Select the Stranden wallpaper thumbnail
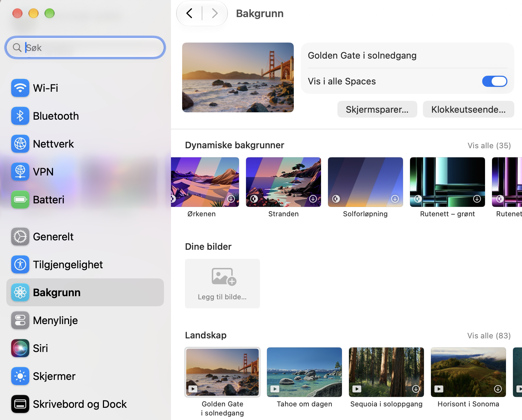This screenshot has width=522, height=420. [283, 182]
